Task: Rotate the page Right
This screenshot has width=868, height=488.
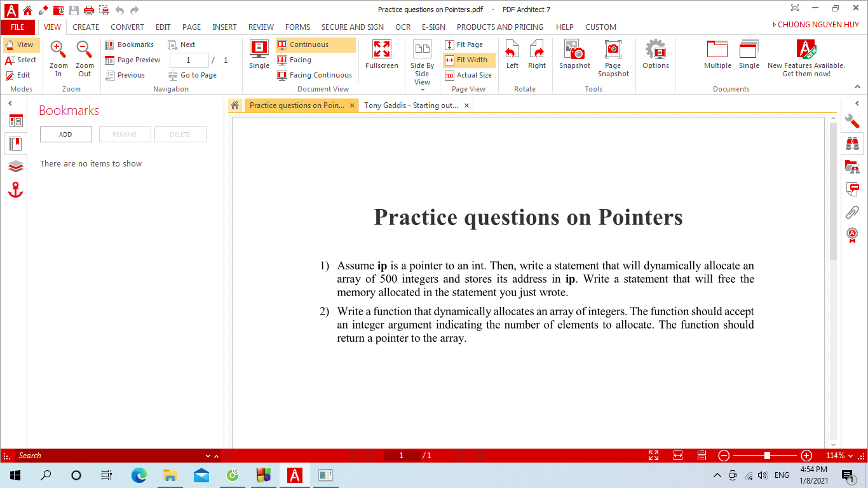Action: (537, 57)
